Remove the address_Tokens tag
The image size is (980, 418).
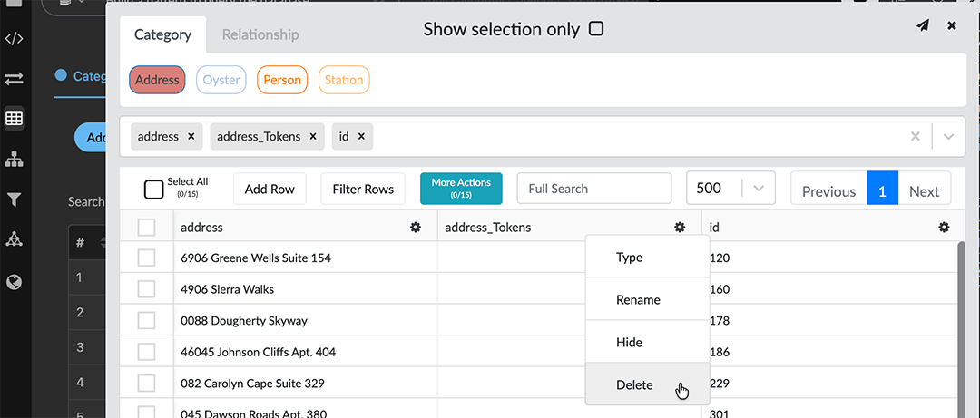tap(312, 136)
